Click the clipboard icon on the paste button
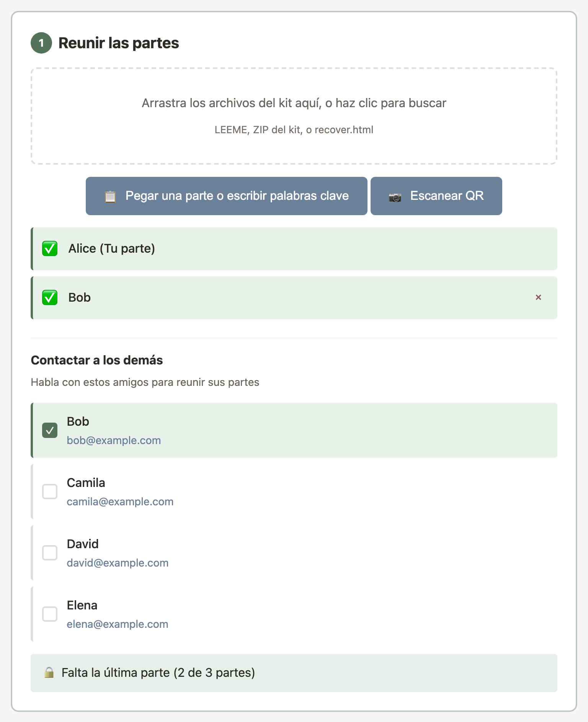This screenshot has width=588, height=722. pyautogui.click(x=110, y=196)
